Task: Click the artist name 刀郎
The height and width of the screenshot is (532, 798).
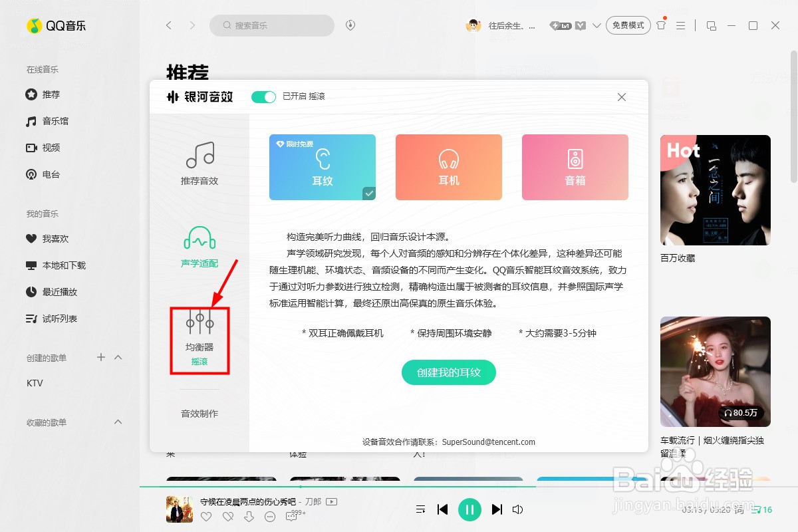Action: pyautogui.click(x=314, y=501)
